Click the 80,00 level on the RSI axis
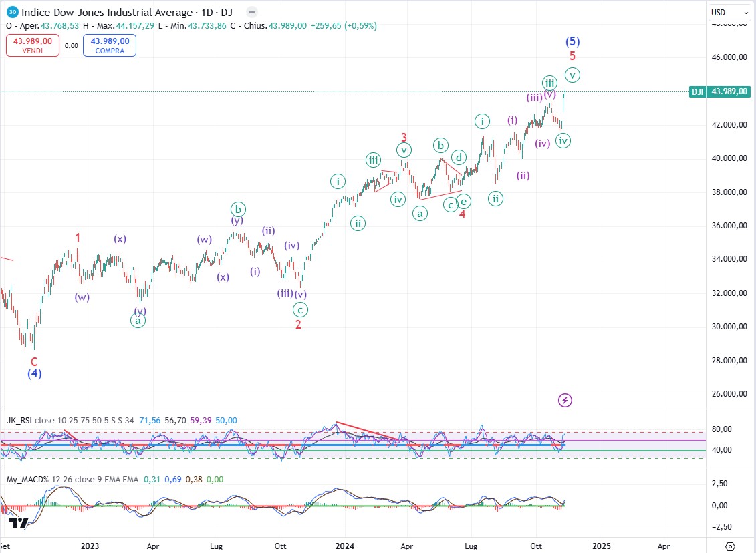The width and height of the screenshot is (756, 553). click(x=722, y=429)
